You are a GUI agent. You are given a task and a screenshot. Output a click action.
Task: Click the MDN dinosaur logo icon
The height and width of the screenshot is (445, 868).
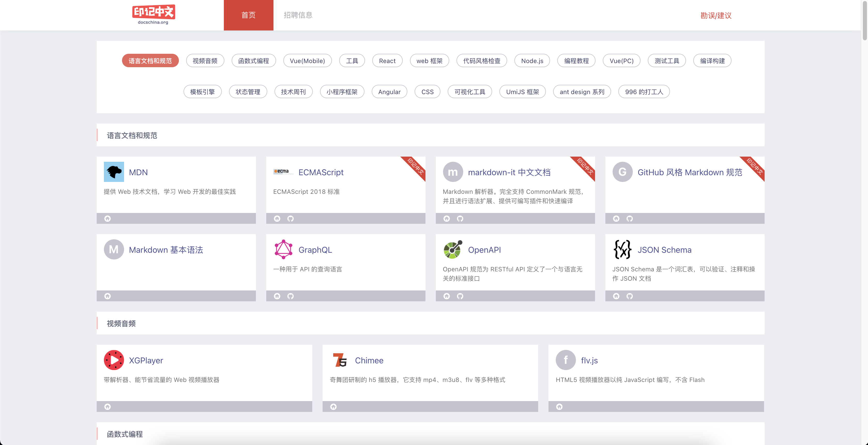(113, 172)
